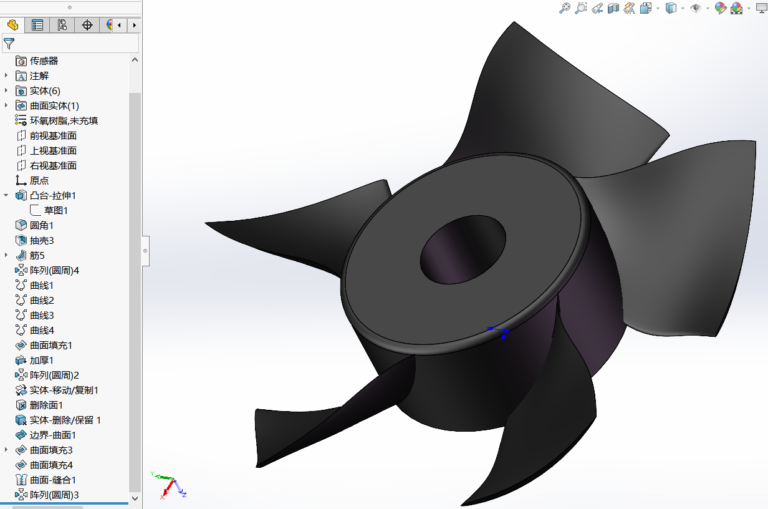
Task: Switch to the PropertyManager tab
Action: pyautogui.click(x=37, y=25)
